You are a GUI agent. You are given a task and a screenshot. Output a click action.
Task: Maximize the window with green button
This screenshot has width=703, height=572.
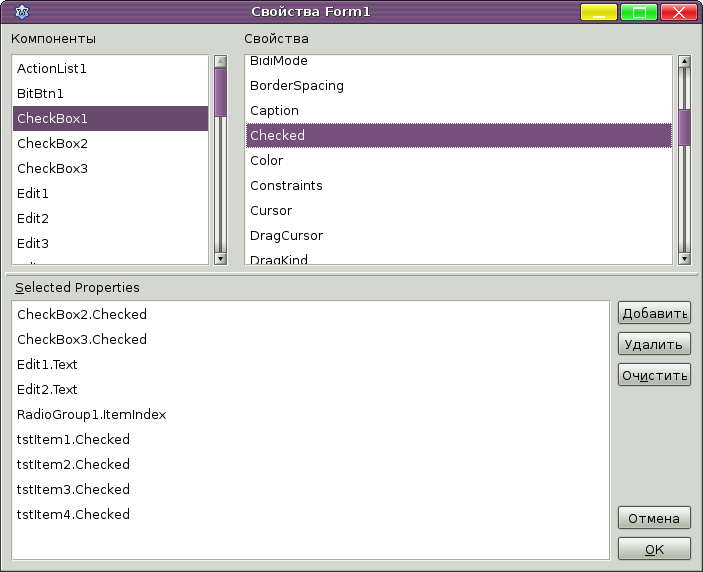[638, 13]
